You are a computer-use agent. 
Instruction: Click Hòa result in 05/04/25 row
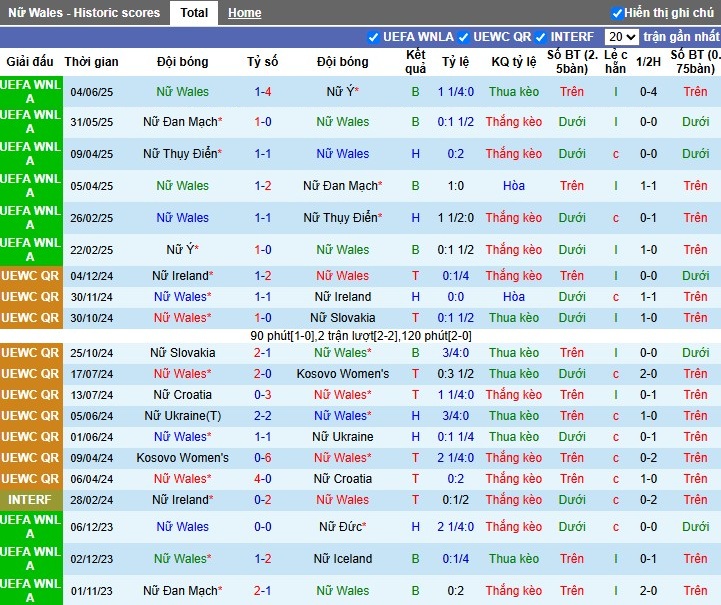[x=514, y=186]
